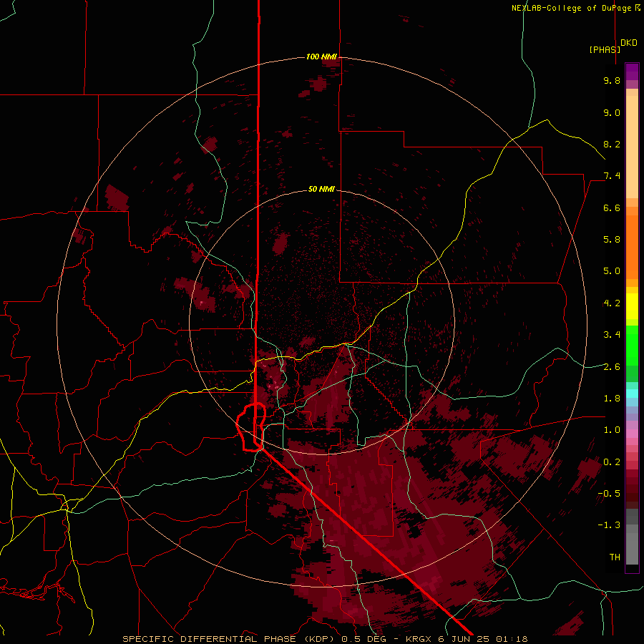
Task: Click the 1.0 scale label
Action: point(612,430)
